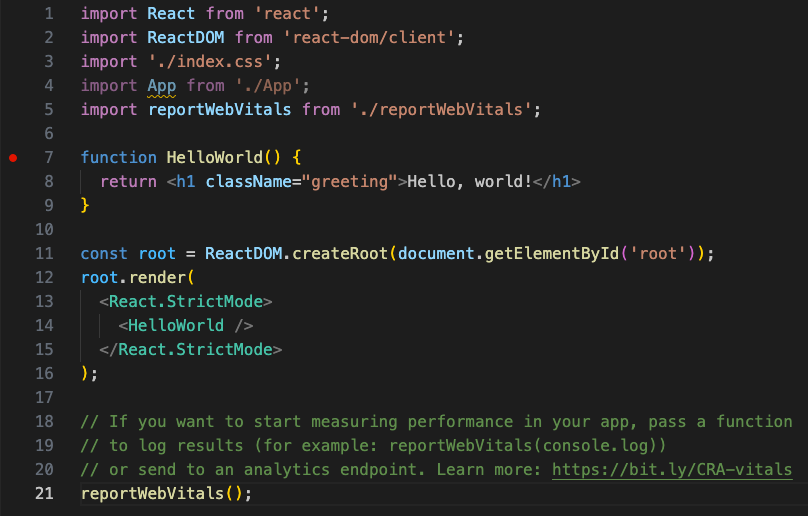The height and width of the screenshot is (516, 808).
Task: Click the './reportWebVitals' import path
Action: click(x=437, y=110)
